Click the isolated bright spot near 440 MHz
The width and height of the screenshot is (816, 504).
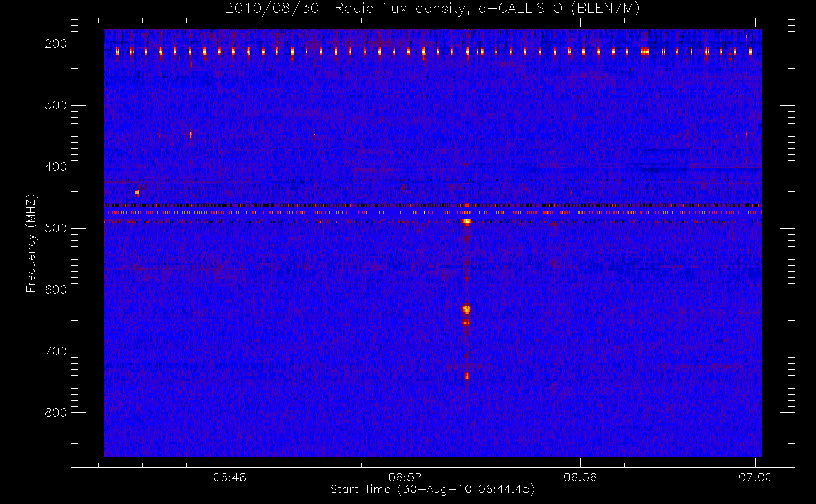pyautogui.click(x=137, y=192)
